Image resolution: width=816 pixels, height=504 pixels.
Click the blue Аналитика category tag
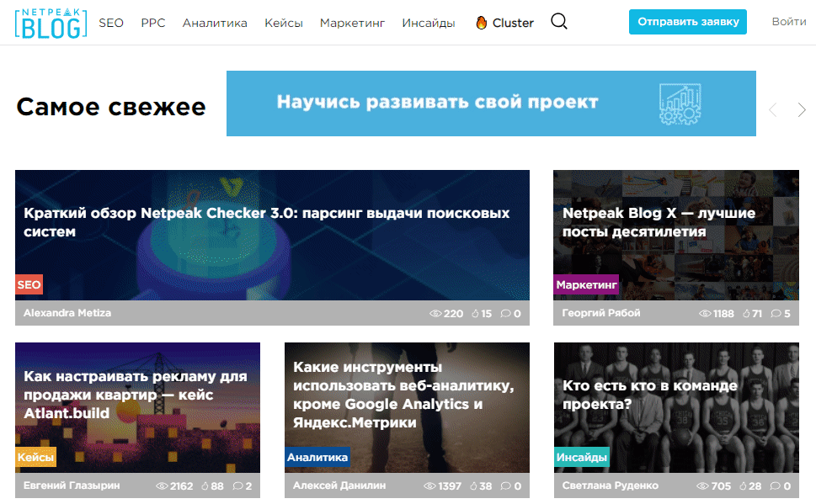pyautogui.click(x=317, y=457)
